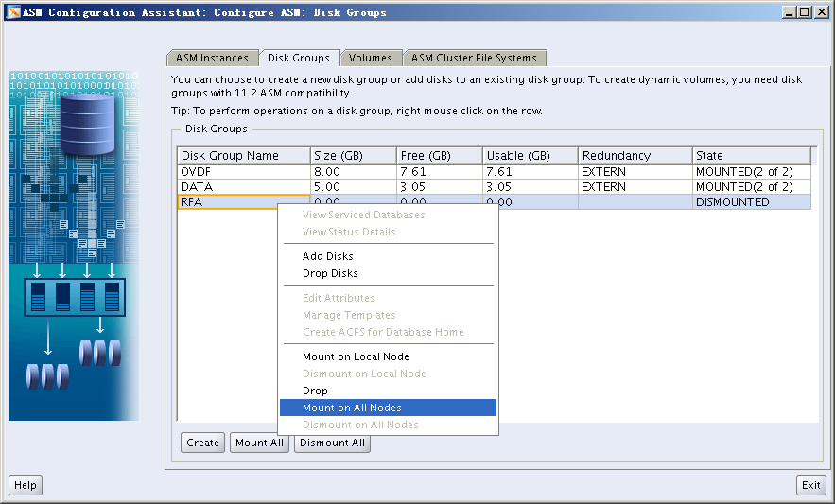The image size is (835, 504).
Task: Open the Volumes tab
Action: 370,58
